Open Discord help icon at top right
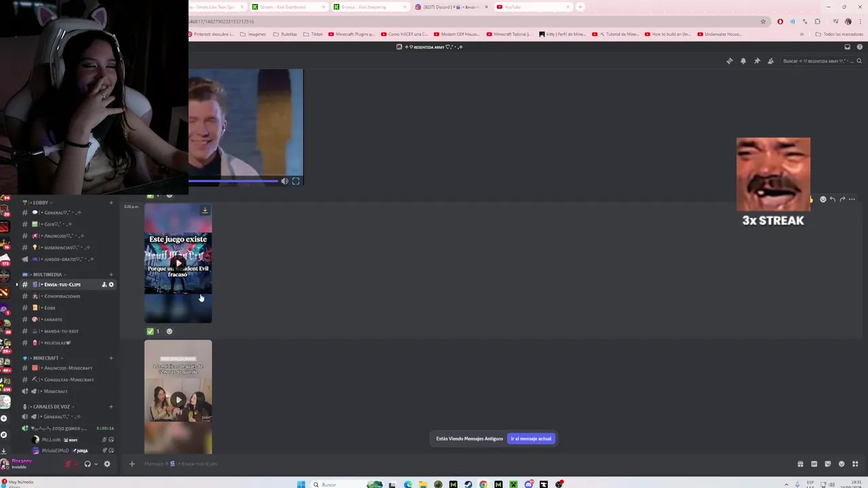 pyautogui.click(x=860, y=47)
